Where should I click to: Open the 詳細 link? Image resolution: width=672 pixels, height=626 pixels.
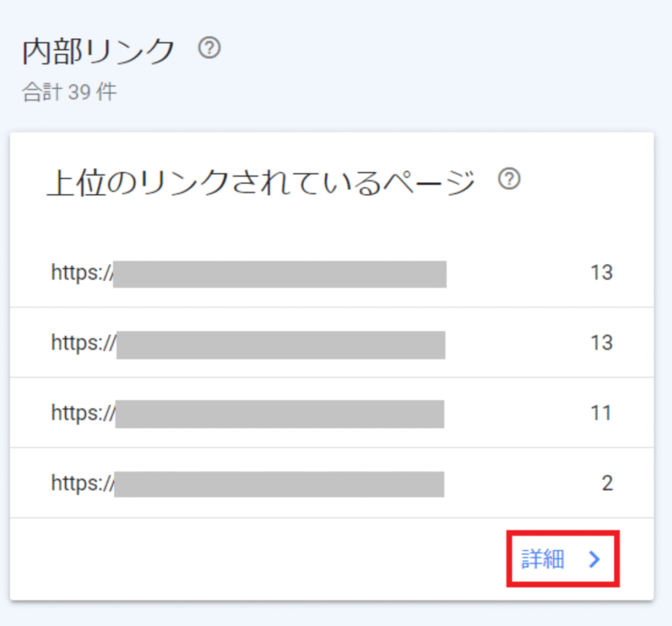543,559
